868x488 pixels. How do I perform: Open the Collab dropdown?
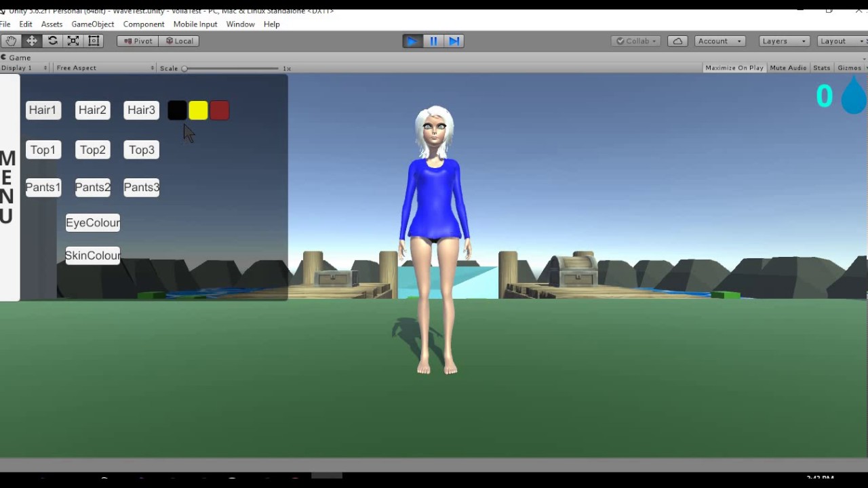[x=637, y=41]
